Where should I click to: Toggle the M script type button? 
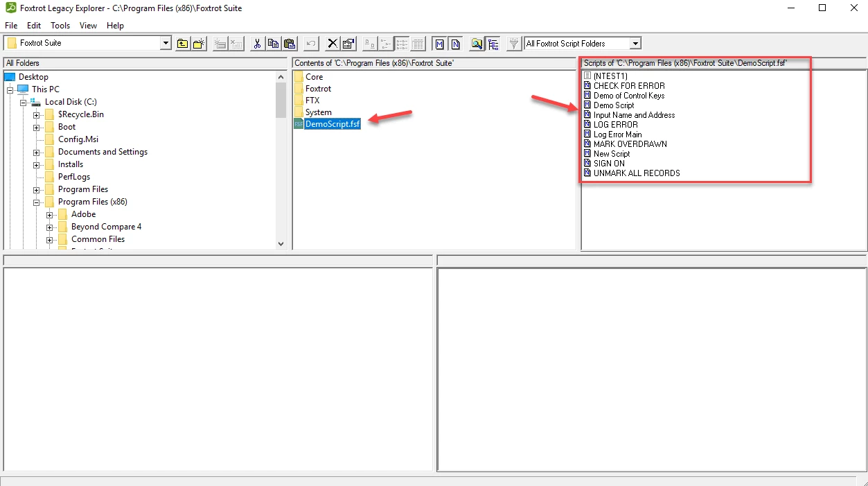click(439, 43)
